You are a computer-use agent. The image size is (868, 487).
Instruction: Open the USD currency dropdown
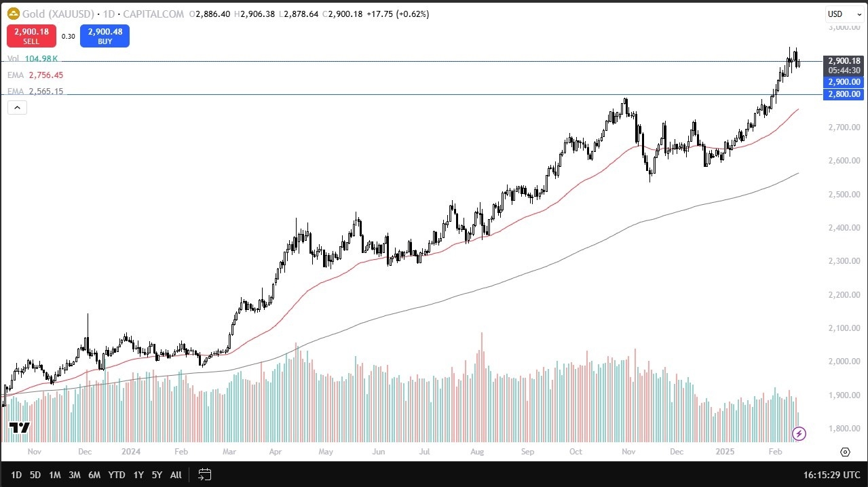[x=844, y=14]
